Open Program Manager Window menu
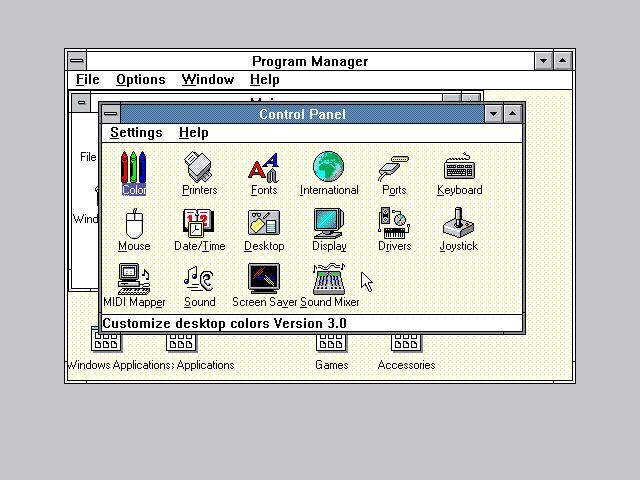 point(208,80)
